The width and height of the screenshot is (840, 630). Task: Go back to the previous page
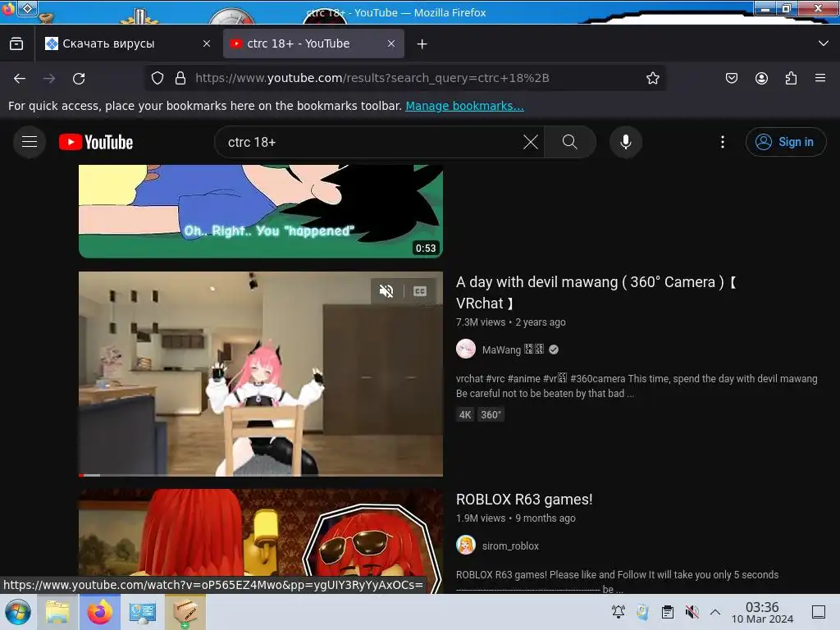(20, 78)
